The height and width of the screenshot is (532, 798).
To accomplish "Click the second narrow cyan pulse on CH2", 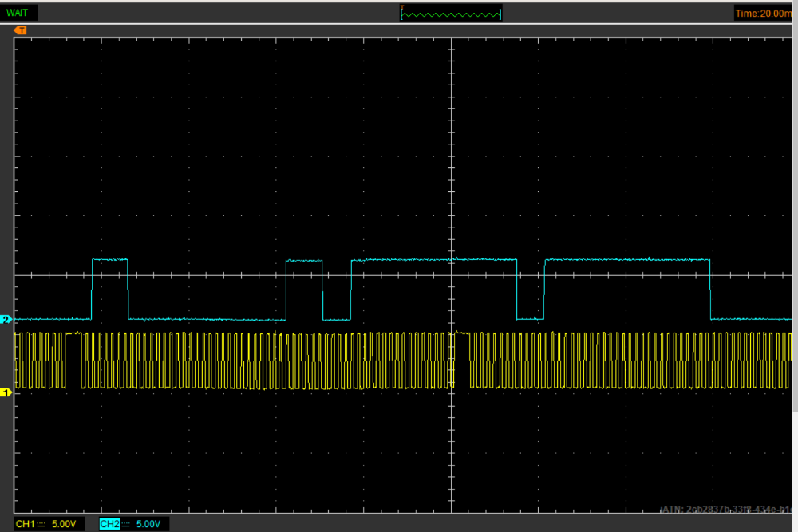I will [304, 261].
